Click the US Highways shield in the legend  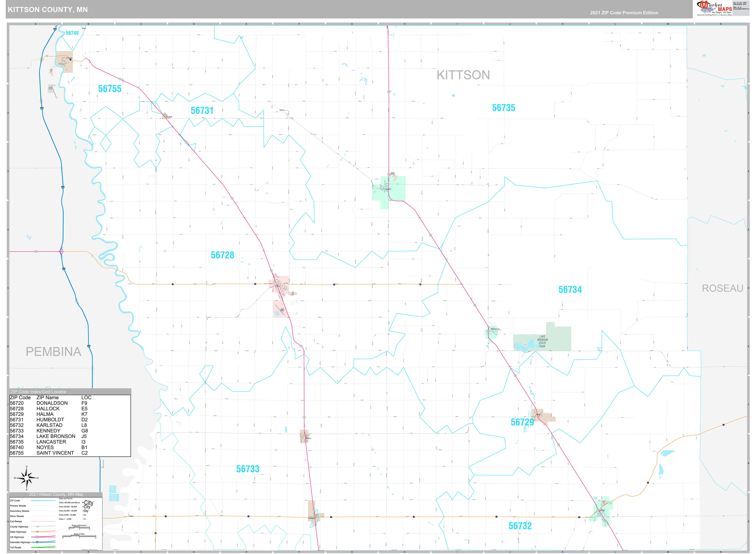click(x=37, y=537)
